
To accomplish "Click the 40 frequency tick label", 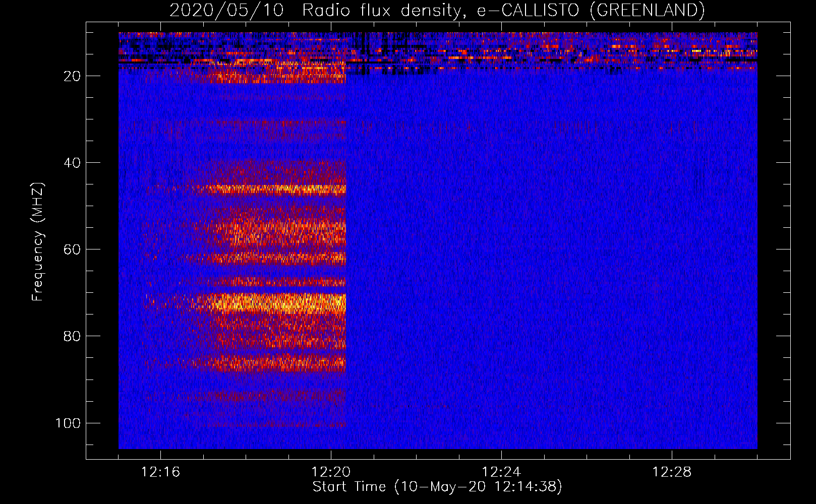I will [x=72, y=163].
